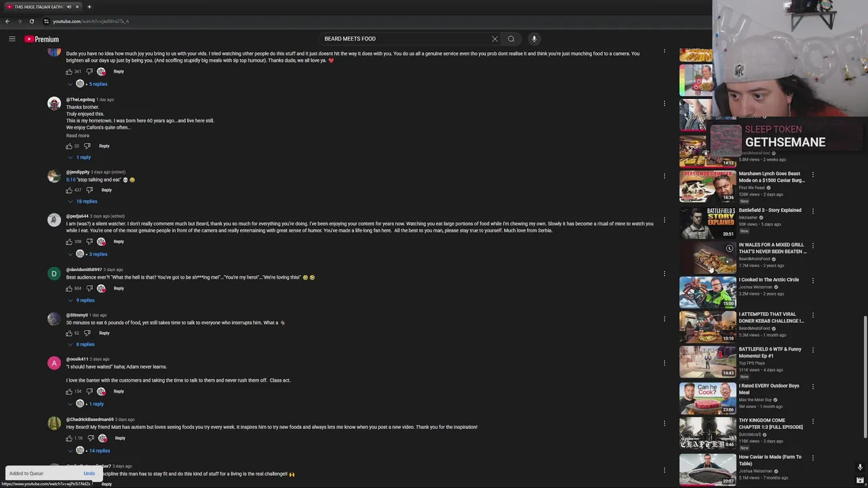Go back with browser back arrow
Viewport: 868px width, 488px height.
point(7,21)
